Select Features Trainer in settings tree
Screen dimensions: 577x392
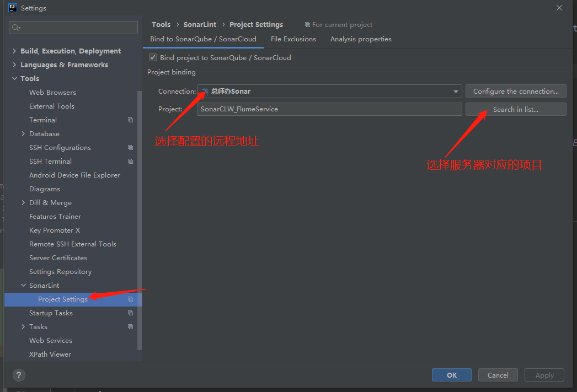(x=55, y=216)
